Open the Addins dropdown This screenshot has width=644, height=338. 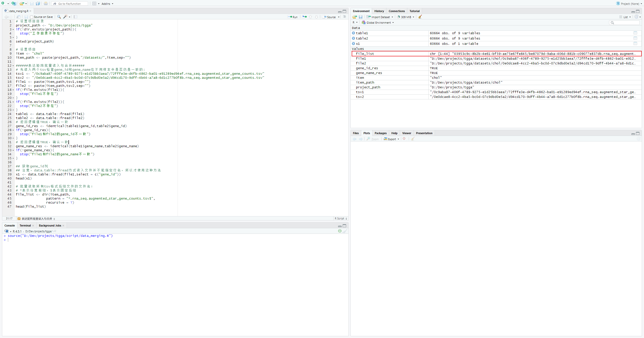coord(107,4)
